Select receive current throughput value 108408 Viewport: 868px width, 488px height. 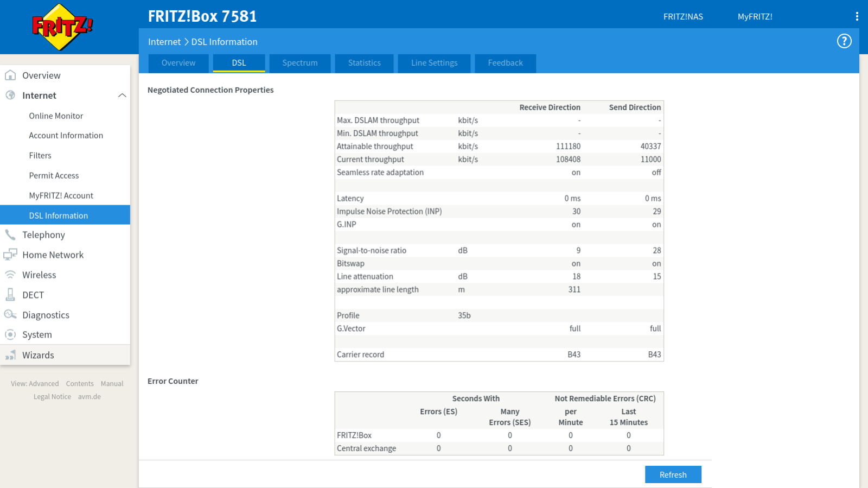(568, 160)
